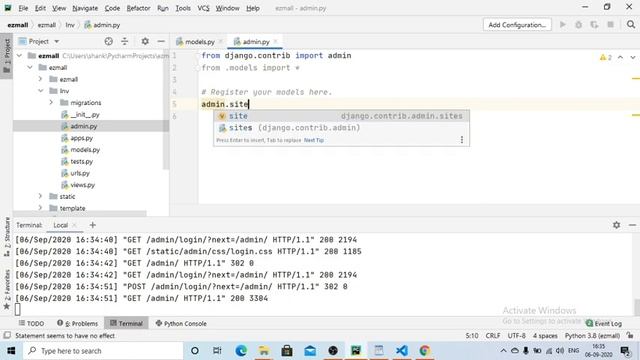Screen dimensions: 640x360
Task: Select the Local terminal tab
Action: (60, 225)
